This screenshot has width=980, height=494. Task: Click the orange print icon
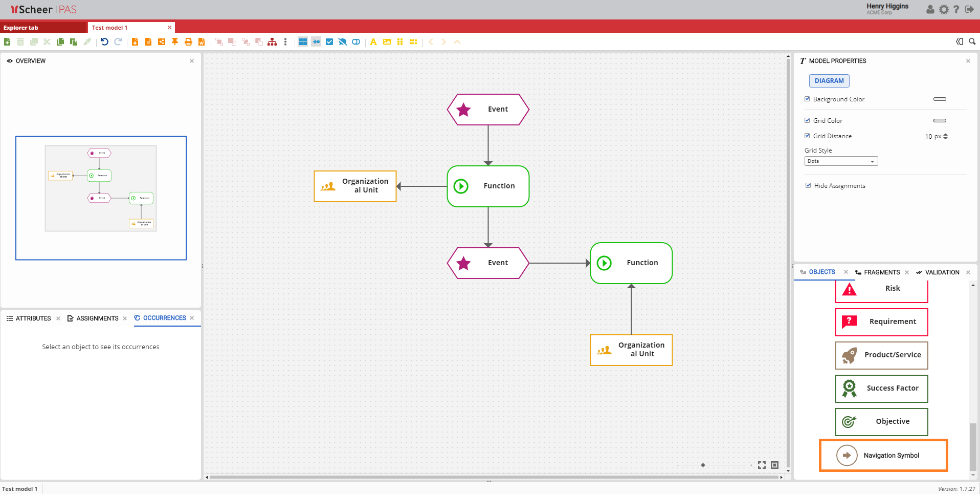[x=188, y=42]
